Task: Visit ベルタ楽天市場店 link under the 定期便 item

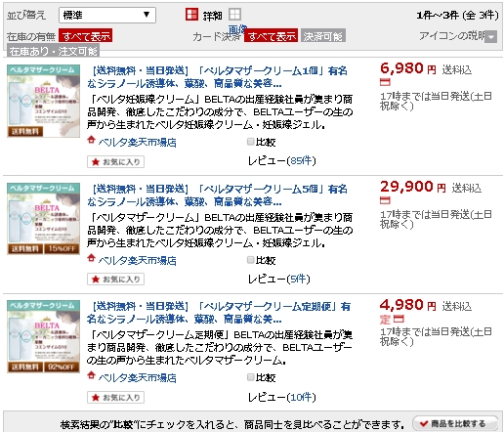Action: point(137,378)
